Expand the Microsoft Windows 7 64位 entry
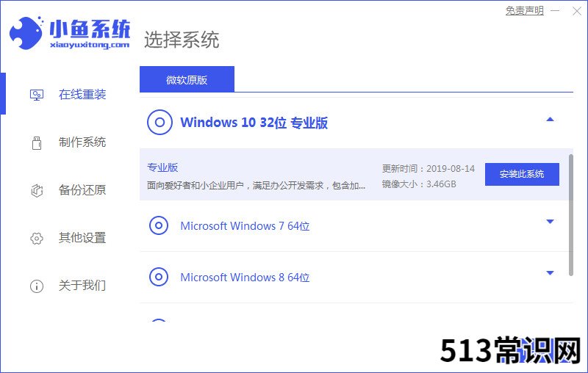588x373 pixels. 550,221
